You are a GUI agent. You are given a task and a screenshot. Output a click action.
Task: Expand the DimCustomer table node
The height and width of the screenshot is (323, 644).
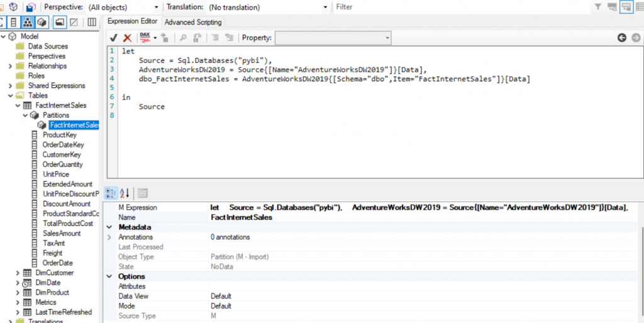coord(18,273)
